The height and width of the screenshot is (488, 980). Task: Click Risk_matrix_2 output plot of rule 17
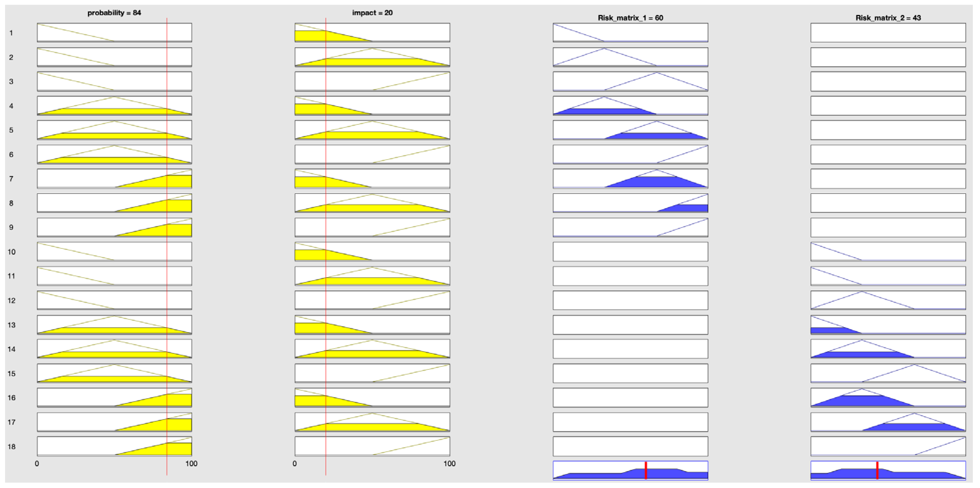pyautogui.click(x=888, y=422)
